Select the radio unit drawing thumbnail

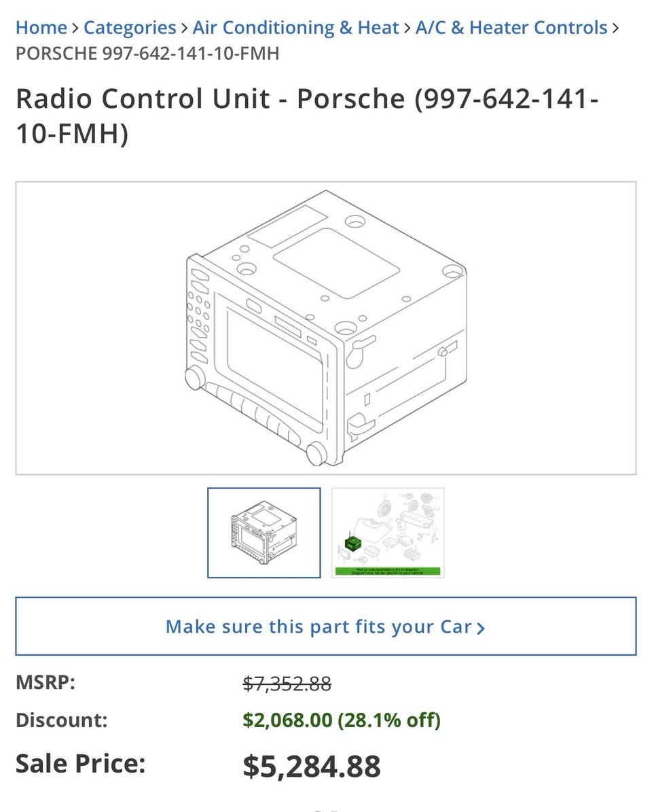pos(264,533)
